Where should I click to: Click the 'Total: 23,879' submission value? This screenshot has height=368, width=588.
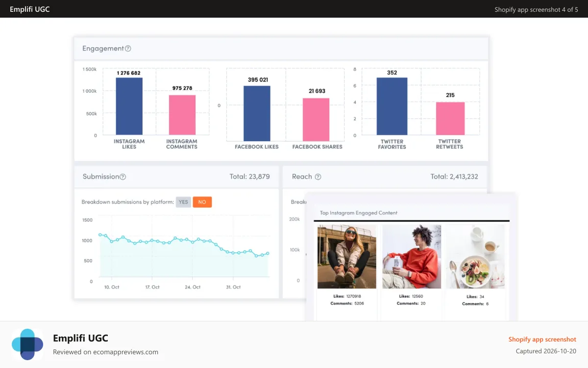click(249, 177)
